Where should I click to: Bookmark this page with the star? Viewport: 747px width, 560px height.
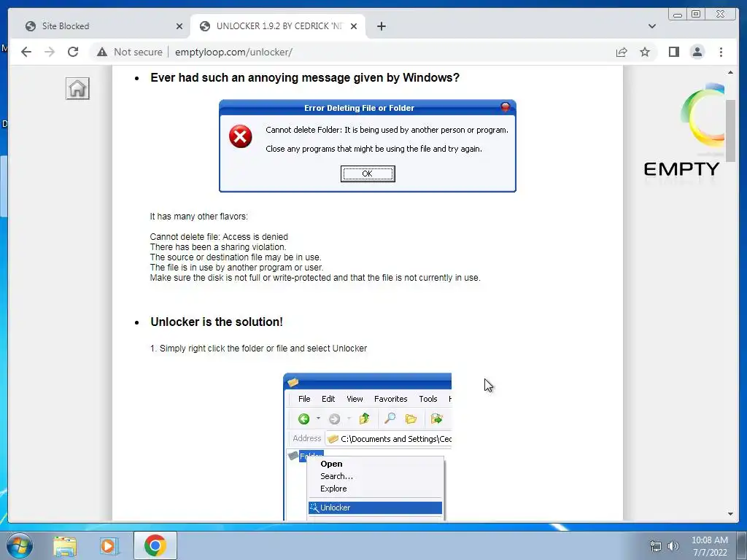coord(645,52)
